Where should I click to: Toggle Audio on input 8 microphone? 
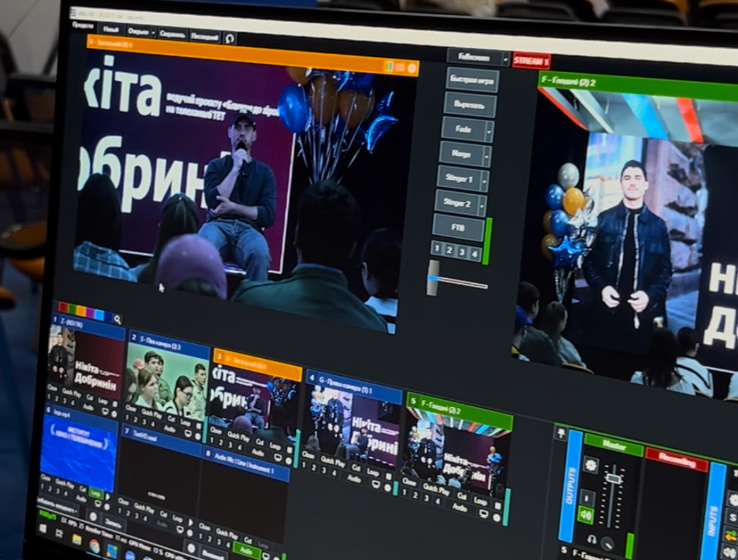pos(246,549)
